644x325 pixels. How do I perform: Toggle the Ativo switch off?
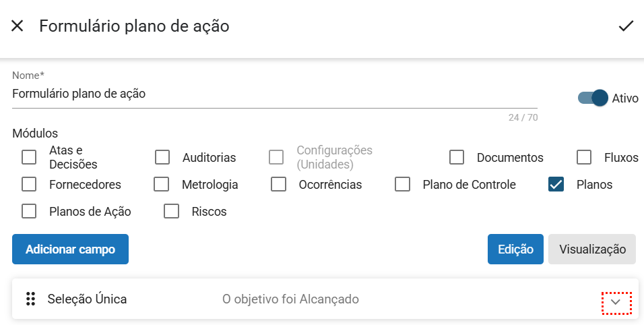pyautogui.click(x=593, y=98)
